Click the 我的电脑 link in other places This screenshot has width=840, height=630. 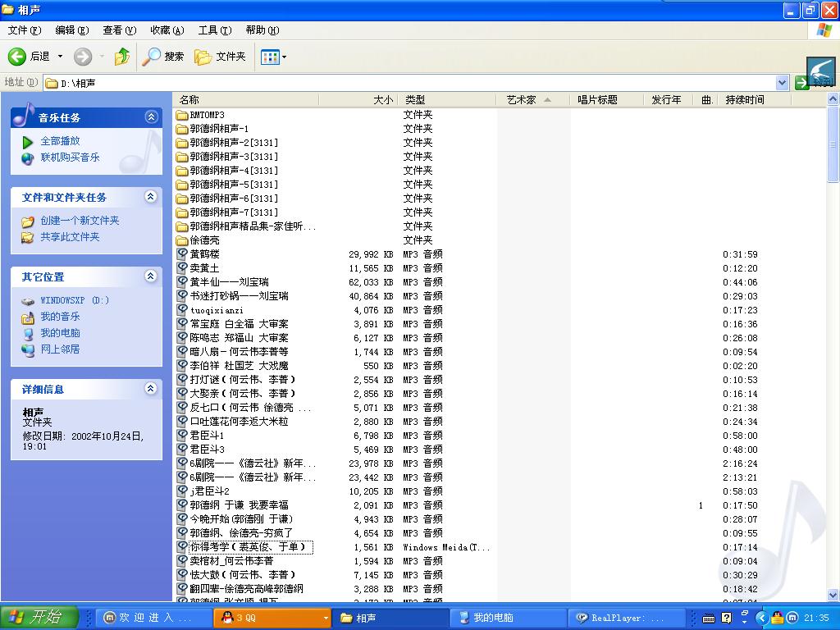point(60,333)
